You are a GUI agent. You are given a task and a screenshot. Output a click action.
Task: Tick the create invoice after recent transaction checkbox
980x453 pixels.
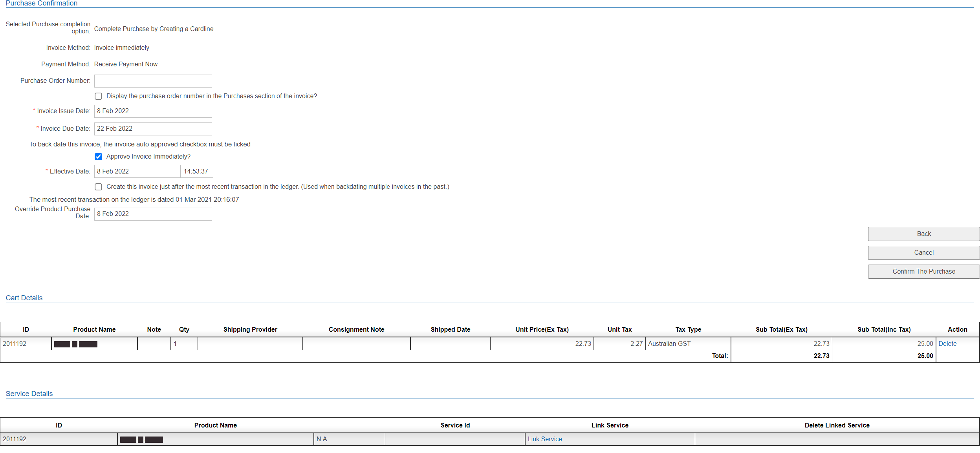tap(99, 187)
